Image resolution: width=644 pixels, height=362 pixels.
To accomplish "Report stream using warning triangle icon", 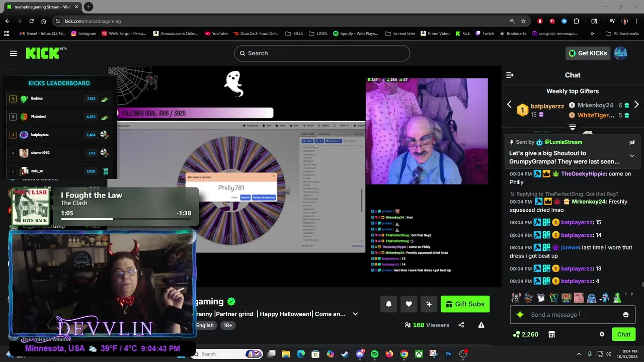I will 481,325.
